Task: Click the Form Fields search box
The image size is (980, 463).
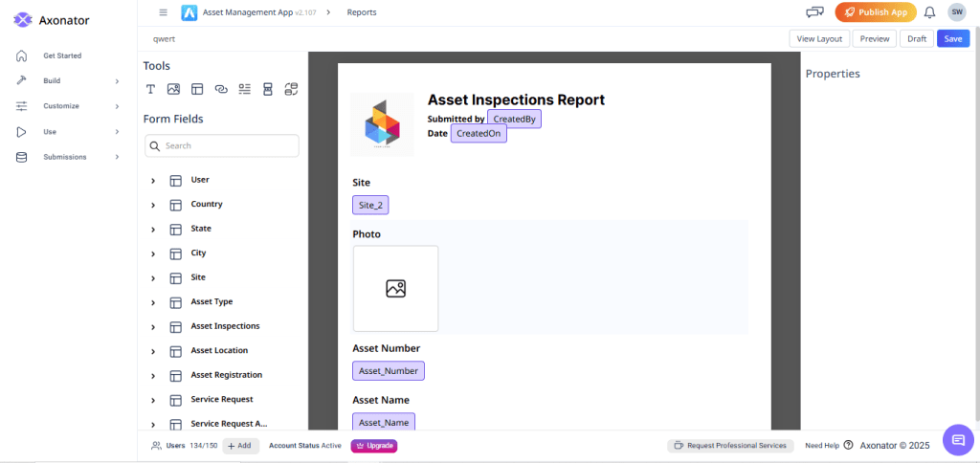Action: pos(222,145)
